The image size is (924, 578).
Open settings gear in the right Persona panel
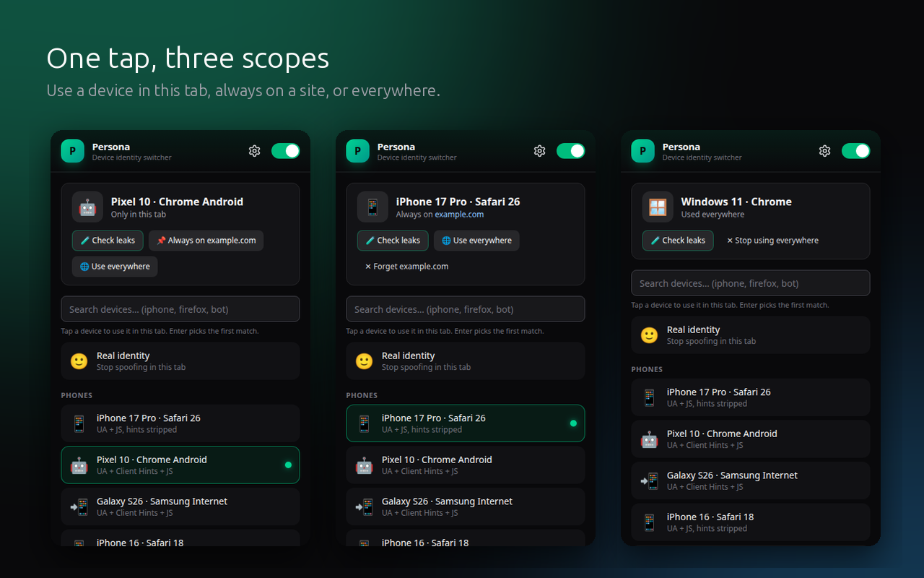pos(824,151)
